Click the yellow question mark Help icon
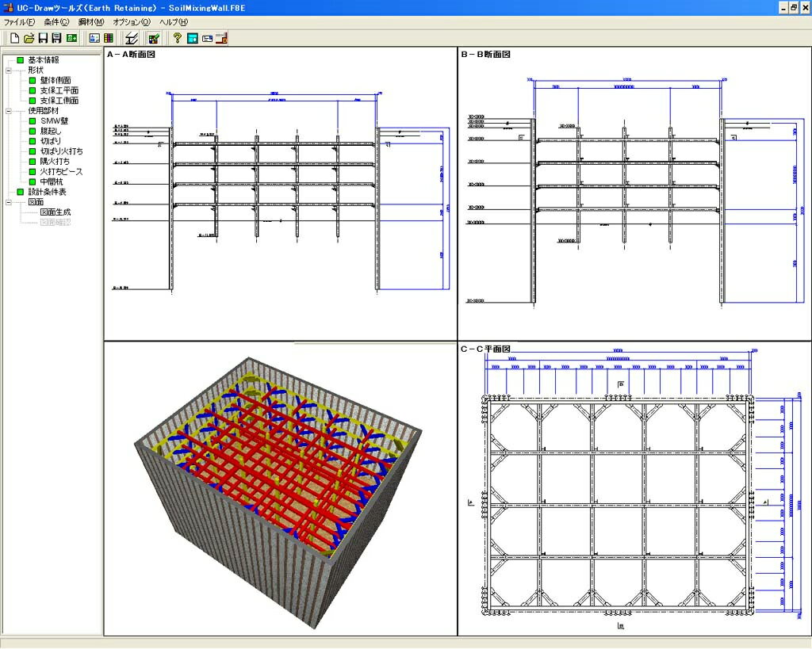812x649 pixels. coord(178,37)
